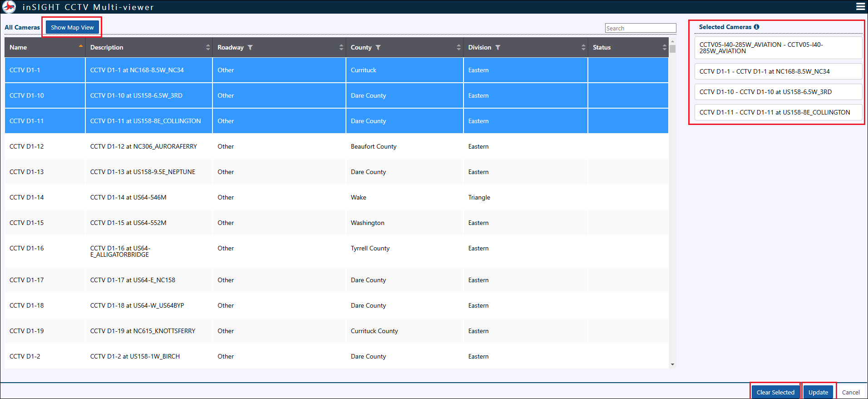
Task: Select the CCTV D1-15 camera row
Action: (x=336, y=223)
